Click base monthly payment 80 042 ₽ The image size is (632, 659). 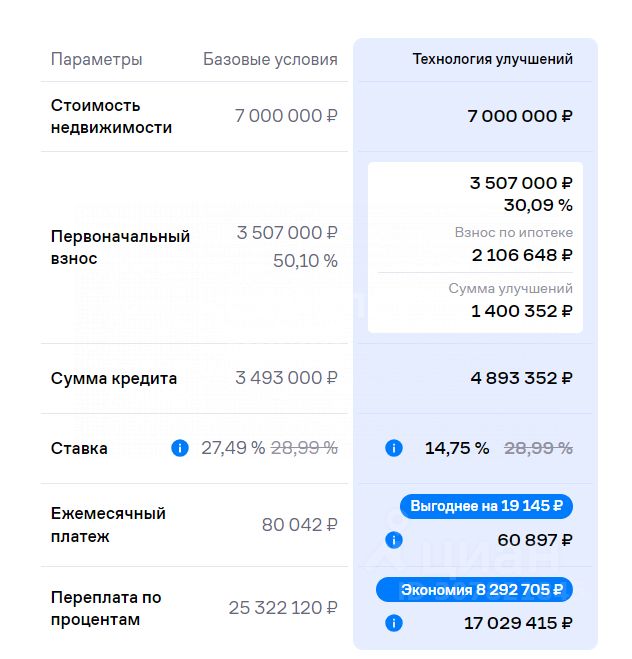pos(300,525)
